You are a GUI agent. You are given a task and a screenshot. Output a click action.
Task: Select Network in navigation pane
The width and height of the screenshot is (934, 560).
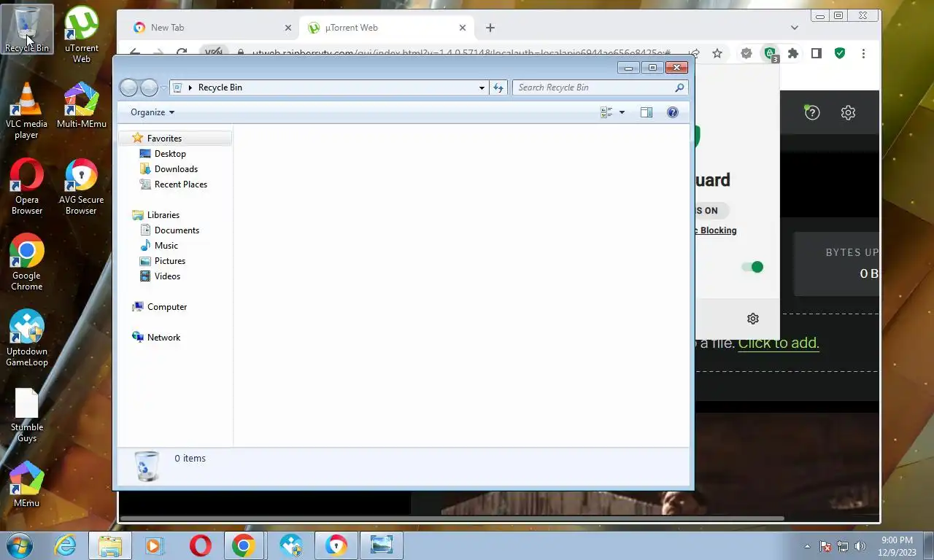163,338
